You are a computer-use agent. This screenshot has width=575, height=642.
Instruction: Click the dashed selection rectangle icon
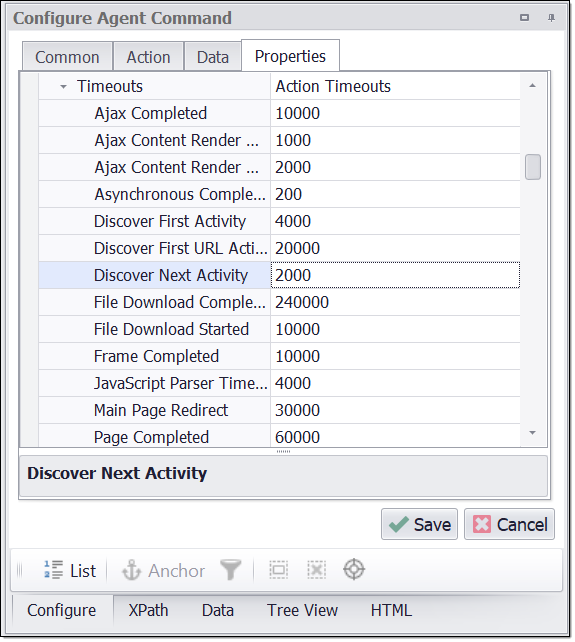coord(278,570)
